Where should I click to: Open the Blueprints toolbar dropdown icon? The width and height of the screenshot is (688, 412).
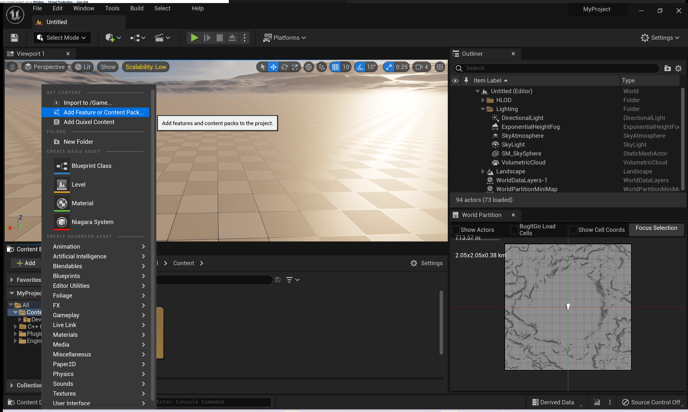[x=137, y=38]
